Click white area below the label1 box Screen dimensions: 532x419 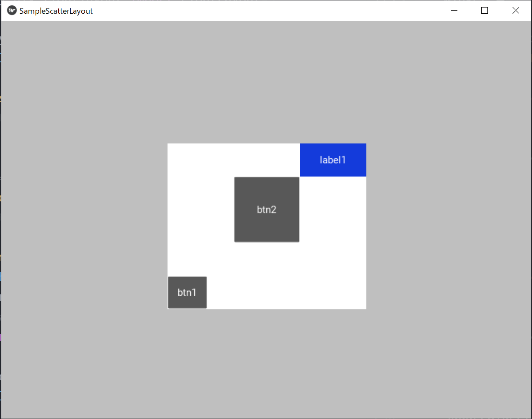point(333,242)
